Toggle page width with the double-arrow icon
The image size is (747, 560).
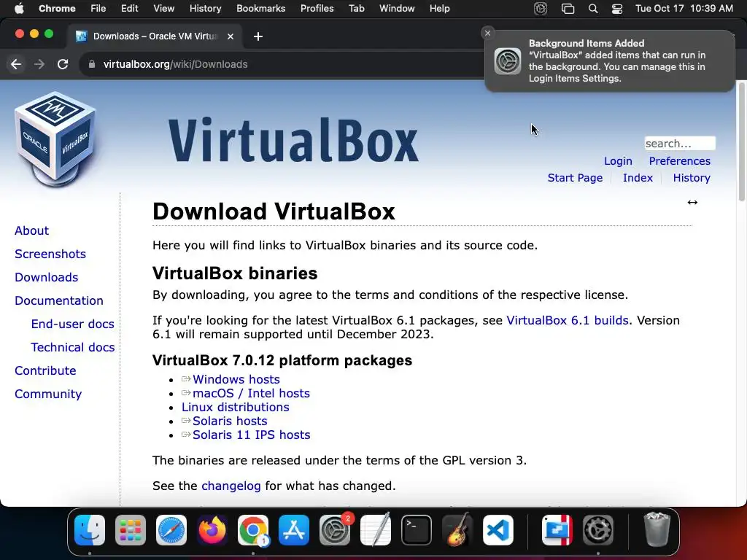pyautogui.click(x=692, y=203)
